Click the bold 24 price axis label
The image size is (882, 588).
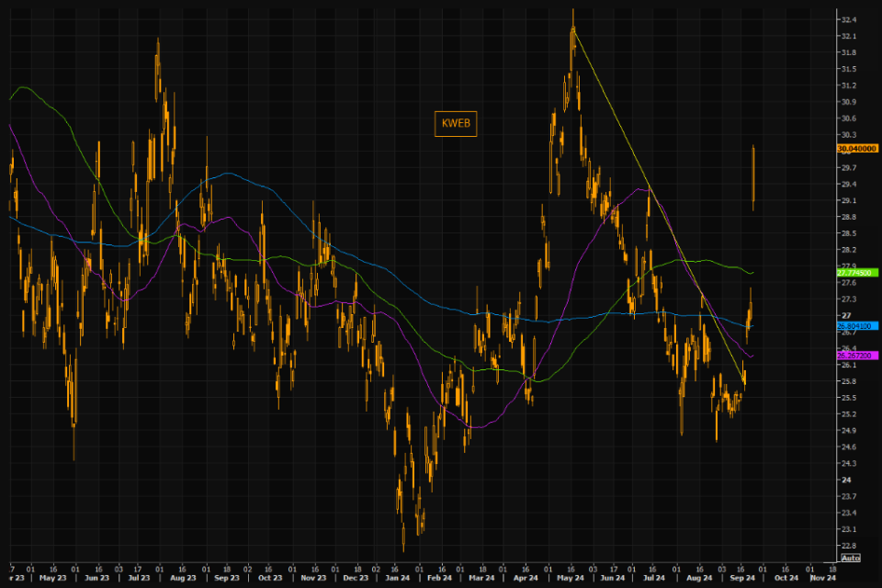(846, 480)
